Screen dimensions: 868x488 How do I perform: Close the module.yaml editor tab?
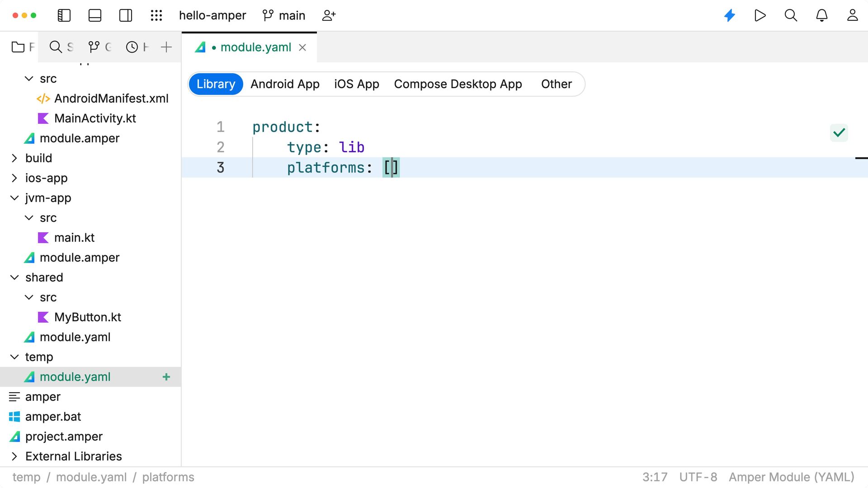[302, 47]
